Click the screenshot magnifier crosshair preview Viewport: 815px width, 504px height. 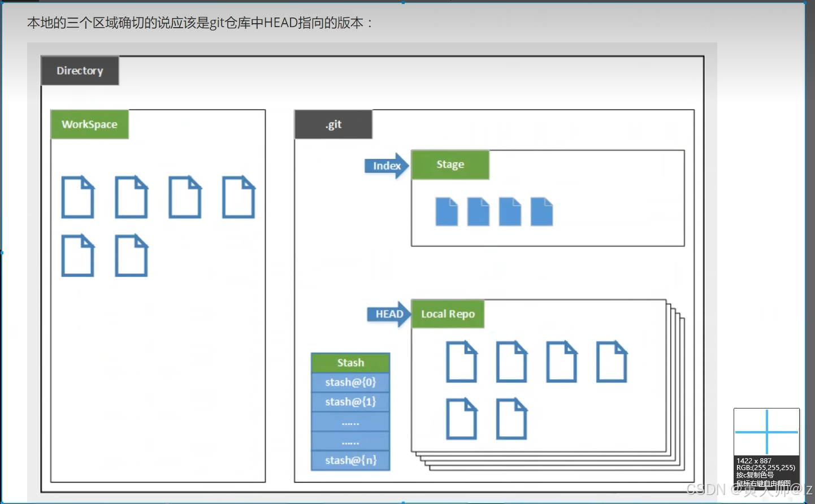tap(766, 432)
